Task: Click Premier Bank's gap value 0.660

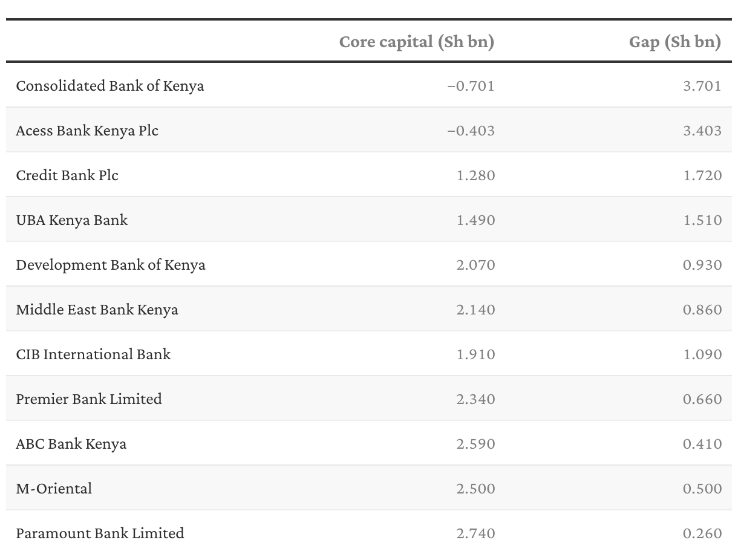Action: [x=702, y=399]
